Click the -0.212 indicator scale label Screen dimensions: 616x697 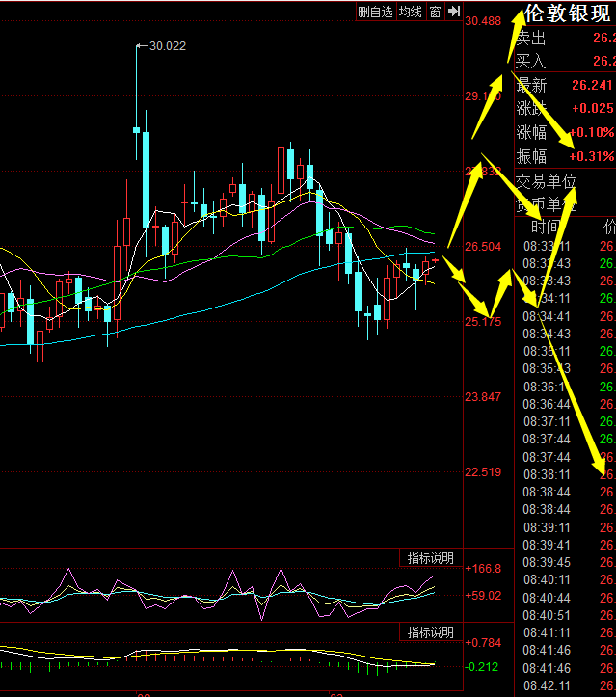point(482,667)
